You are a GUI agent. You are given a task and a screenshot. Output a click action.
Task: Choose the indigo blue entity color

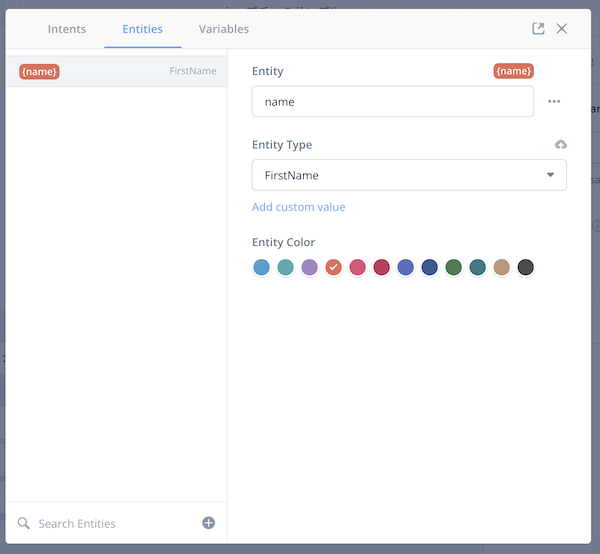coord(406,267)
